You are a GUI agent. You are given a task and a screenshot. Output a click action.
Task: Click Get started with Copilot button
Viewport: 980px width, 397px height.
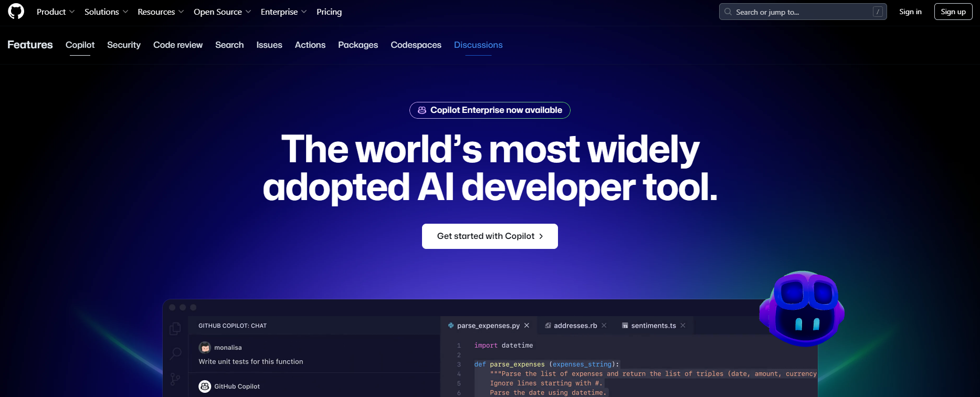click(490, 236)
